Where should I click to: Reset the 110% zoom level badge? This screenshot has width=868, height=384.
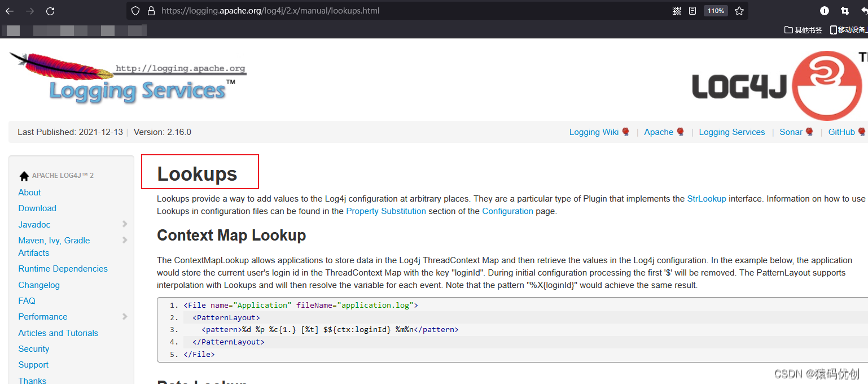click(716, 11)
